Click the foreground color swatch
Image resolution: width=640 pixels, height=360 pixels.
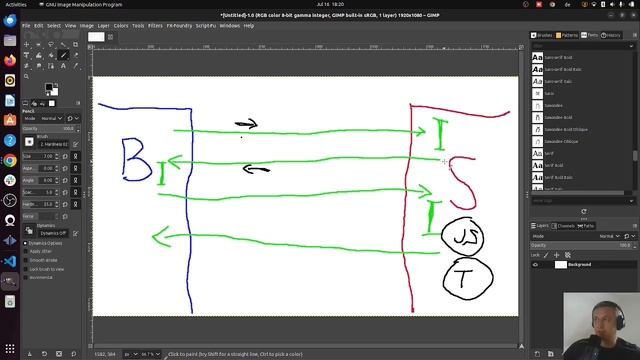click(49, 87)
